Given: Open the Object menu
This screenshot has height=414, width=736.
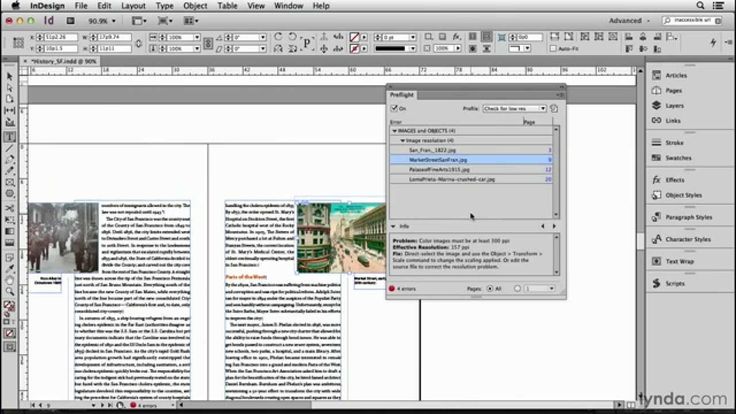Looking at the screenshot, I should click(x=195, y=6).
